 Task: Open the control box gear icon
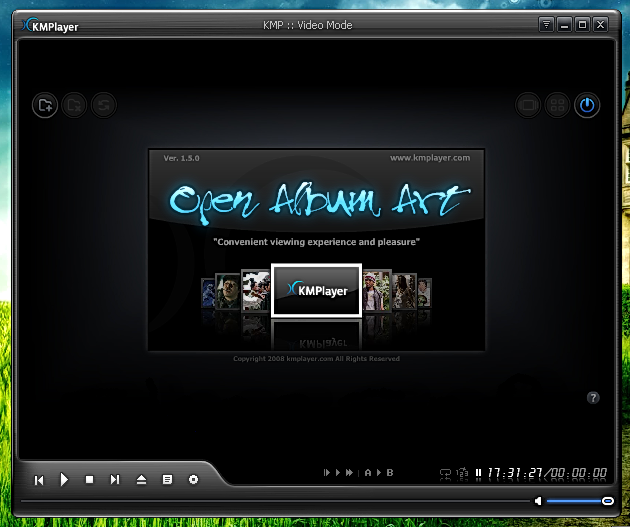tap(193, 480)
